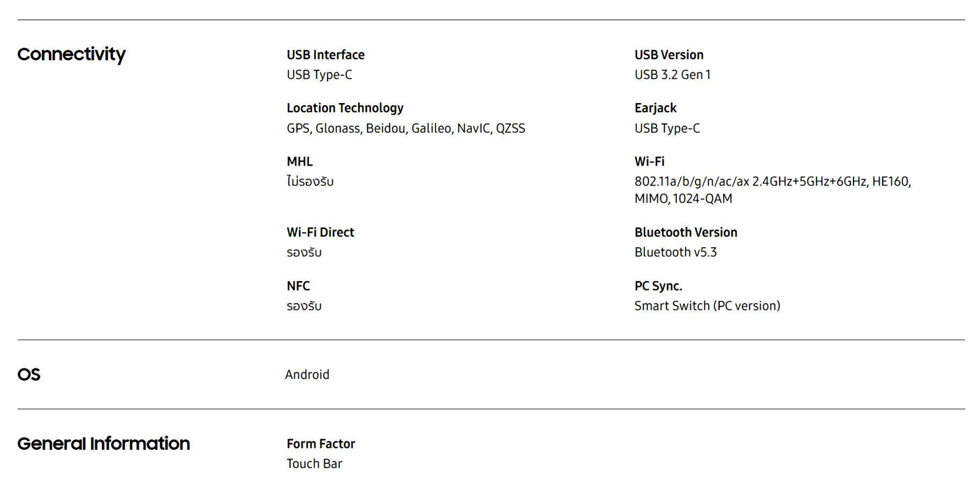The image size is (980, 488).
Task: Click the Wi-Fi Direct label
Action: pos(320,232)
